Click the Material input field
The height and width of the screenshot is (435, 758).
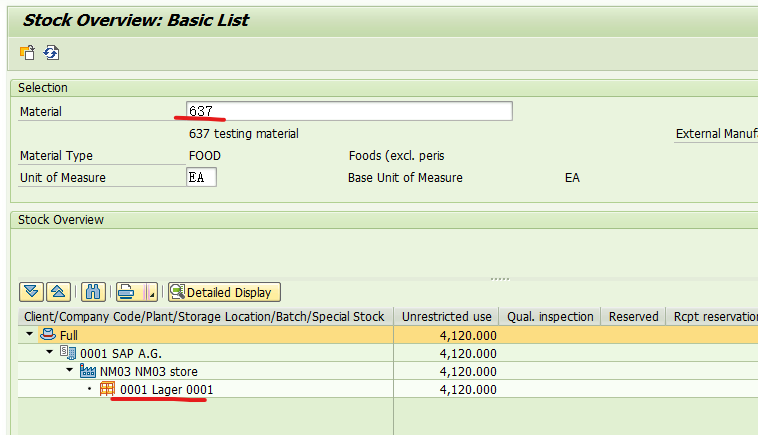coord(349,111)
